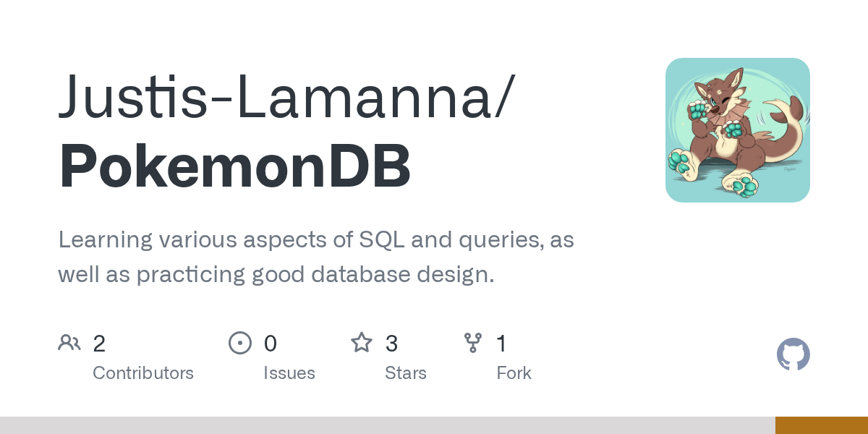Click the orange language bar segment
Viewport: 868px width, 434px height.
click(x=821, y=425)
